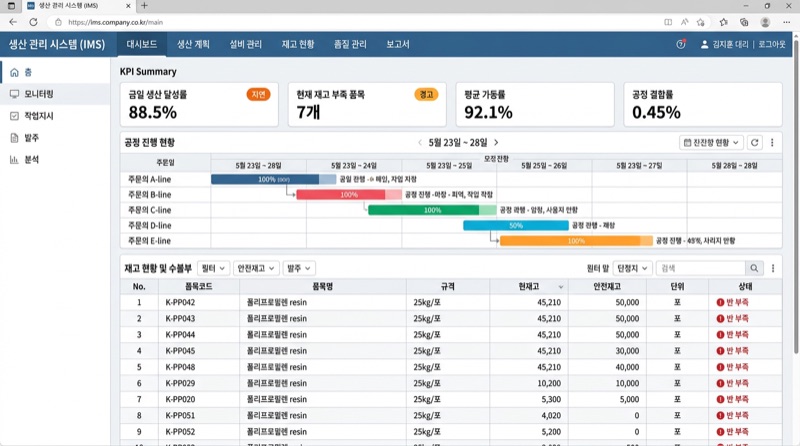Click the user icon beside 김지훈 대리
Image resolution: width=800 pixels, height=446 pixels.
coord(705,44)
